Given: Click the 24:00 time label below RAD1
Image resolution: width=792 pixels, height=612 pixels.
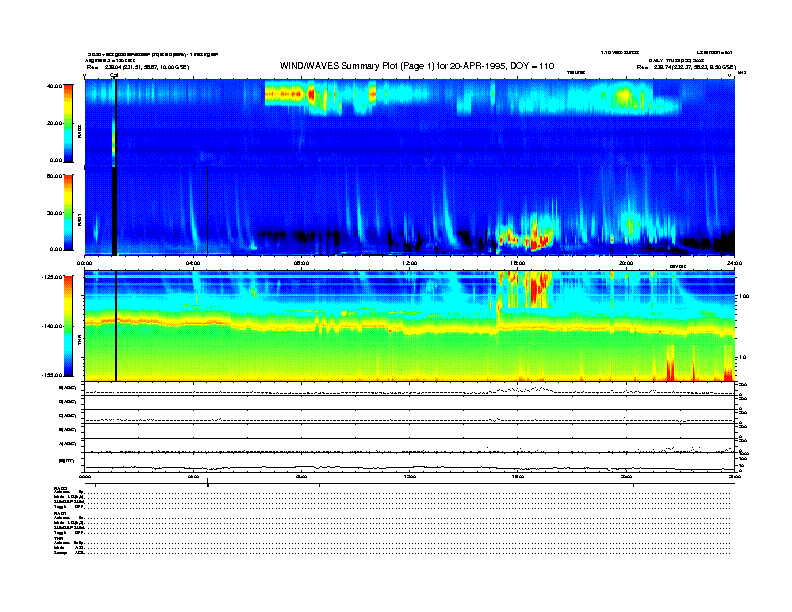Looking at the screenshot, I should pyautogui.click(x=732, y=263).
